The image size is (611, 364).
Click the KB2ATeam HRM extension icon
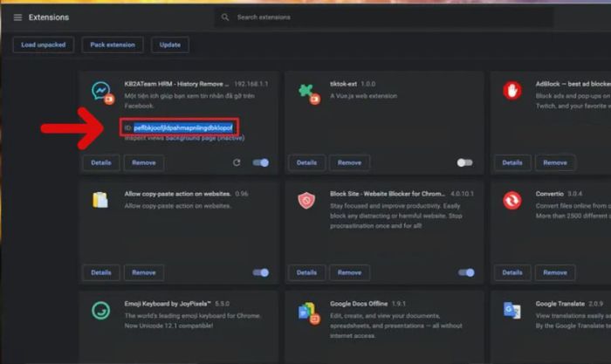(x=101, y=92)
